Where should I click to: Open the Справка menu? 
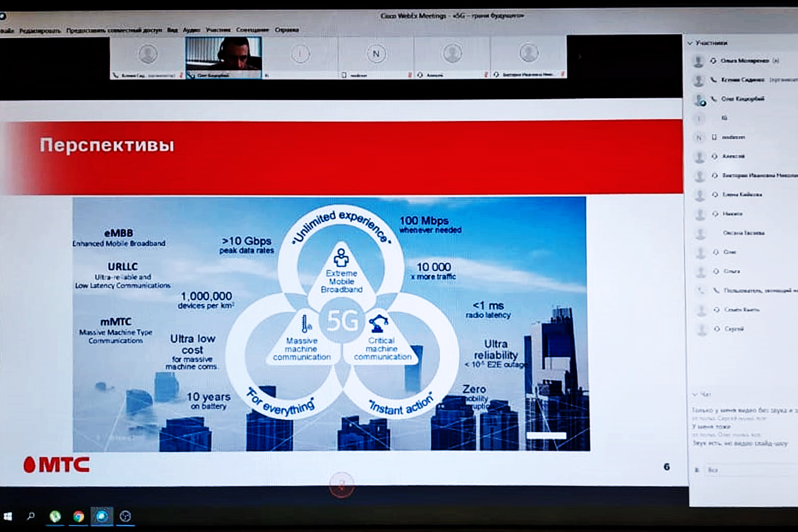coord(286,30)
